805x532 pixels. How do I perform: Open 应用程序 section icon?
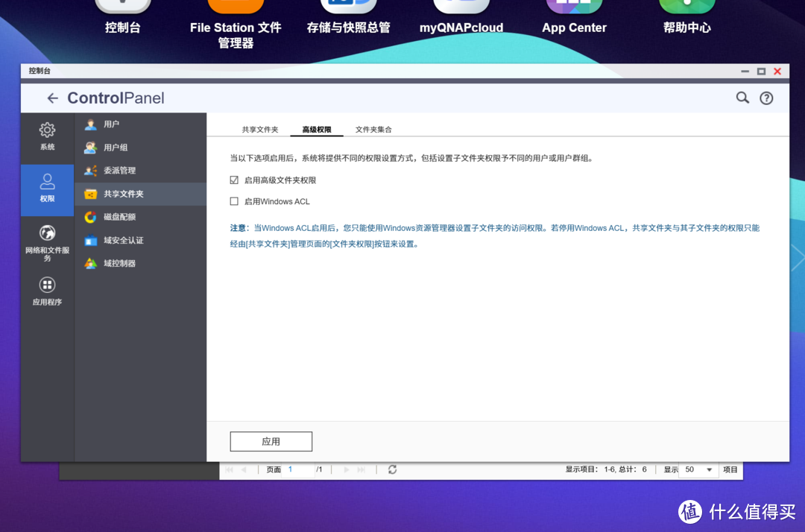pos(47,285)
